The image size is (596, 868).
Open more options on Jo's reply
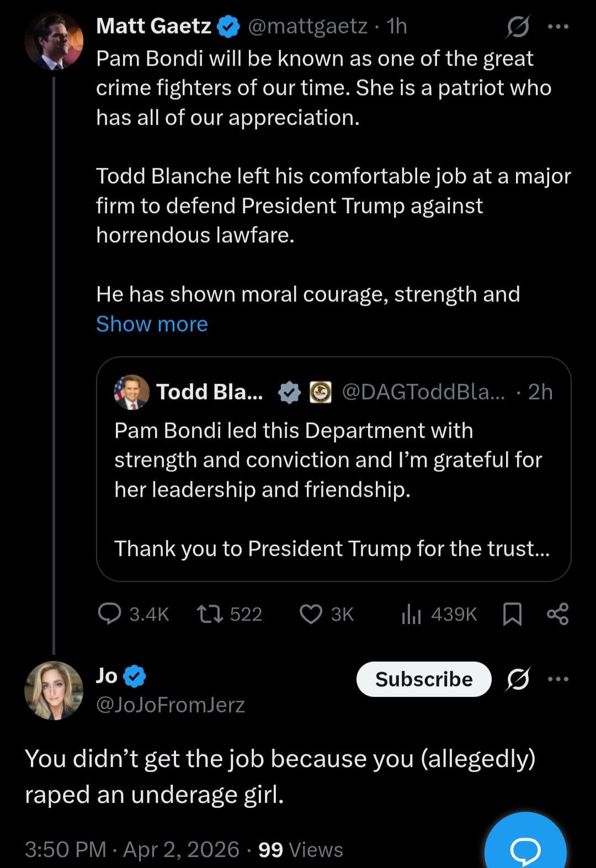click(558, 679)
